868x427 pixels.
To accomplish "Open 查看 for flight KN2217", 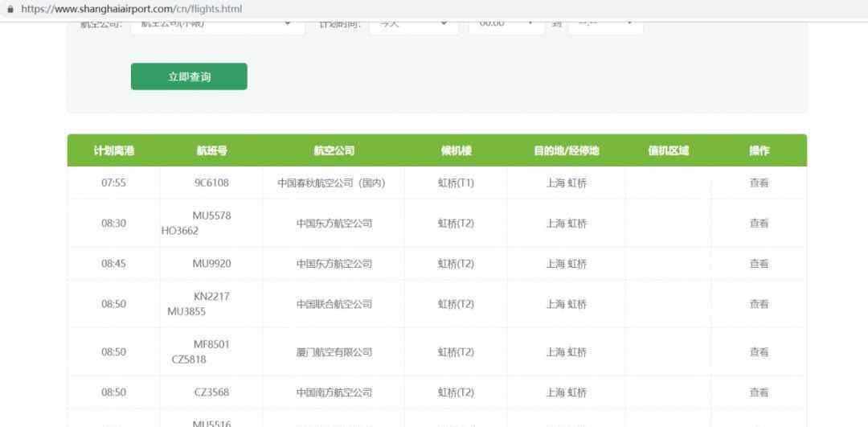I will tap(759, 304).
